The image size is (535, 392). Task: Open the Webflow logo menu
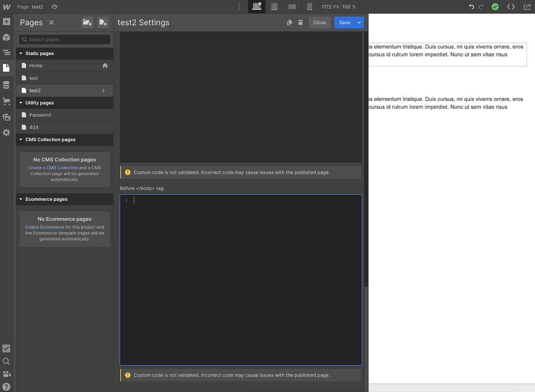pos(6,7)
